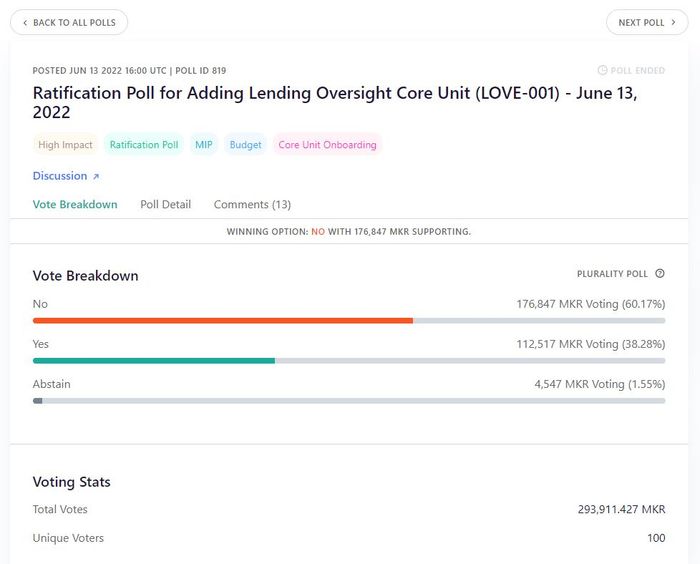Click the orange No vote progress bar

coord(223,320)
